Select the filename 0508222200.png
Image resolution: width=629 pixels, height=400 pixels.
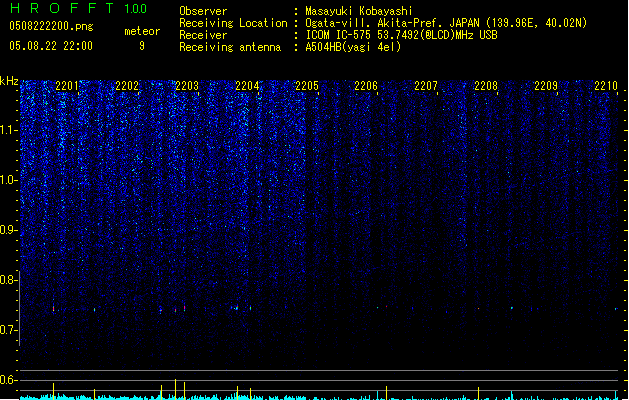tap(51, 26)
